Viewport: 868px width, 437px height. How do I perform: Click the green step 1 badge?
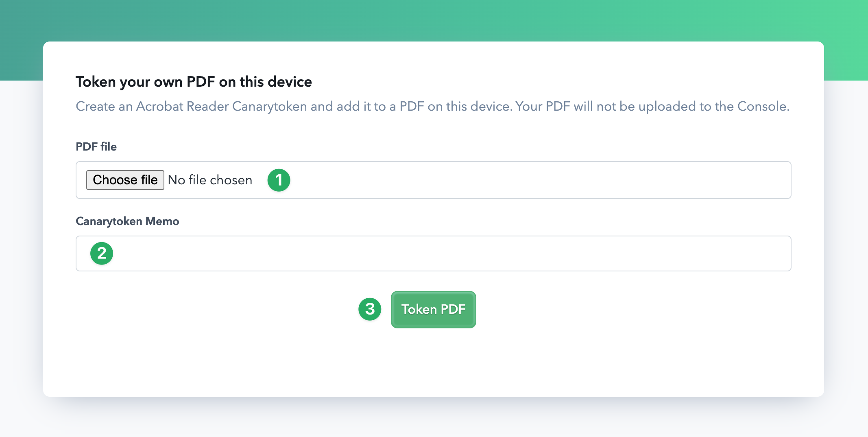(x=279, y=180)
